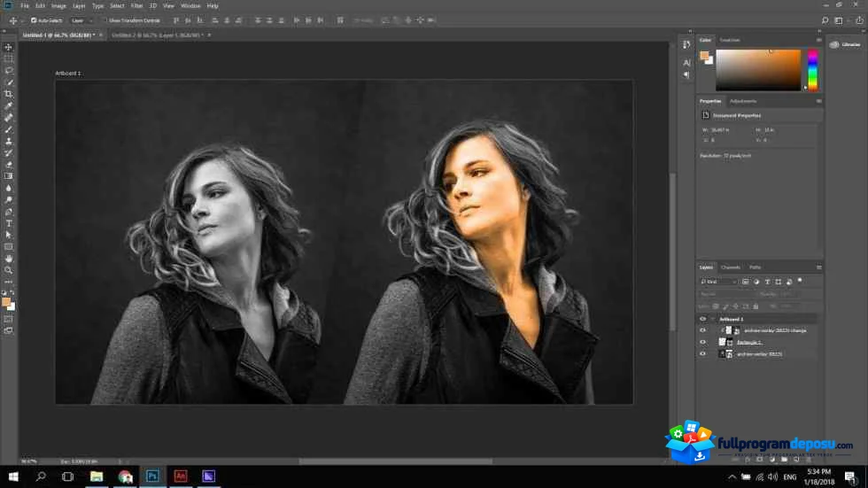868x488 pixels.
Task: Hide the Artboard 1 group visibility eye
Action: (x=702, y=319)
